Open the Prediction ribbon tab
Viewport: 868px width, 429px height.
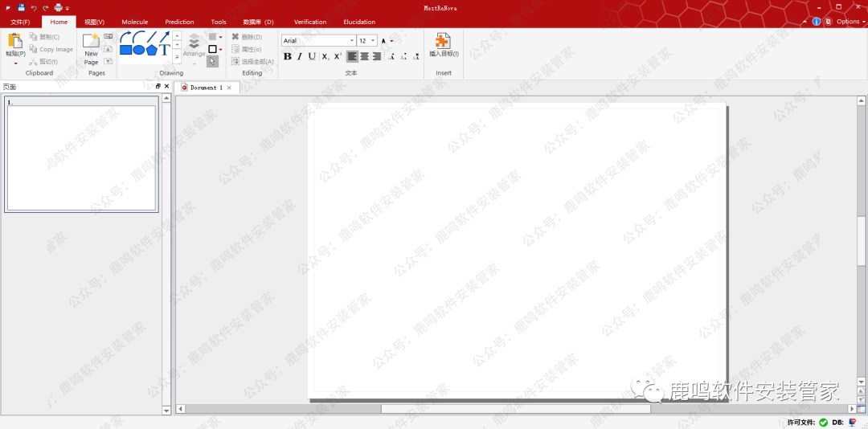point(179,22)
